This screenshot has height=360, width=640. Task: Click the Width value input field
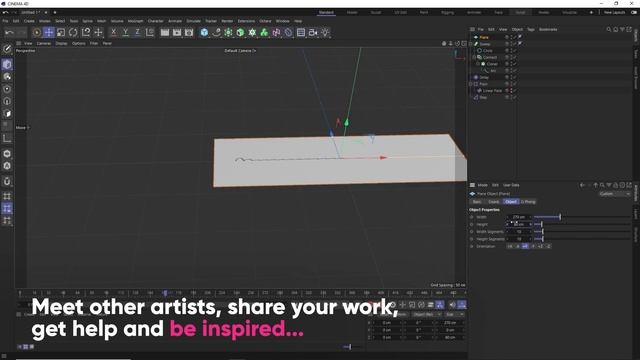519,217
